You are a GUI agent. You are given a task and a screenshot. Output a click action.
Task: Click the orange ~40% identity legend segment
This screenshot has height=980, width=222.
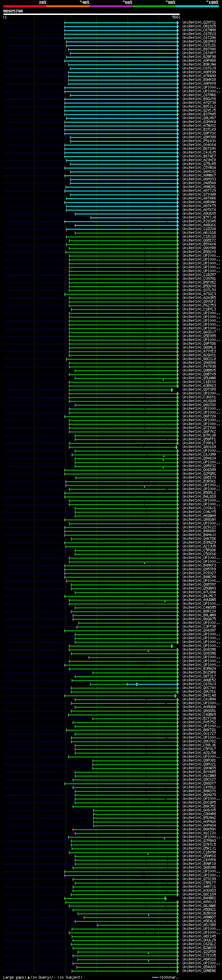[x=68, y=6]
